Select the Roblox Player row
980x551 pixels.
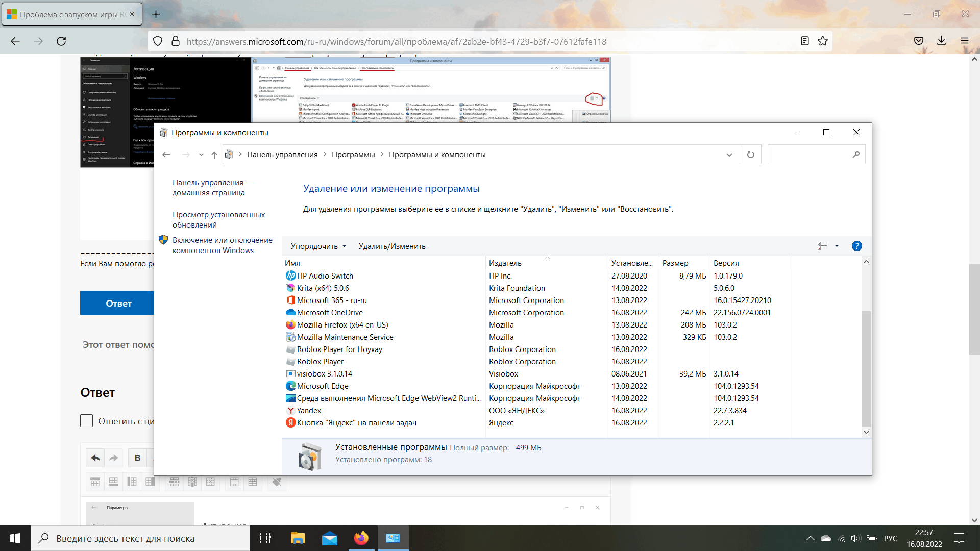pyautogui.click(x=536, y=361)
